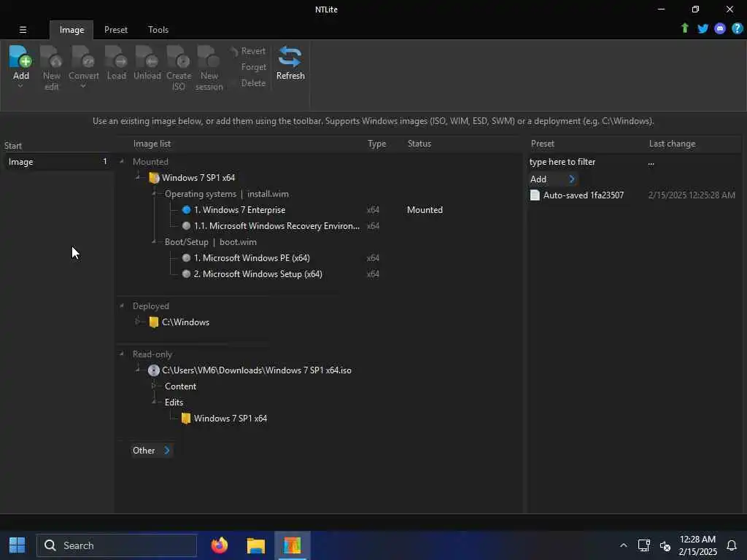This screenshot has width=747, height=560.
Task: Open the Twitter link icon
Action: [x=703, y=28]
